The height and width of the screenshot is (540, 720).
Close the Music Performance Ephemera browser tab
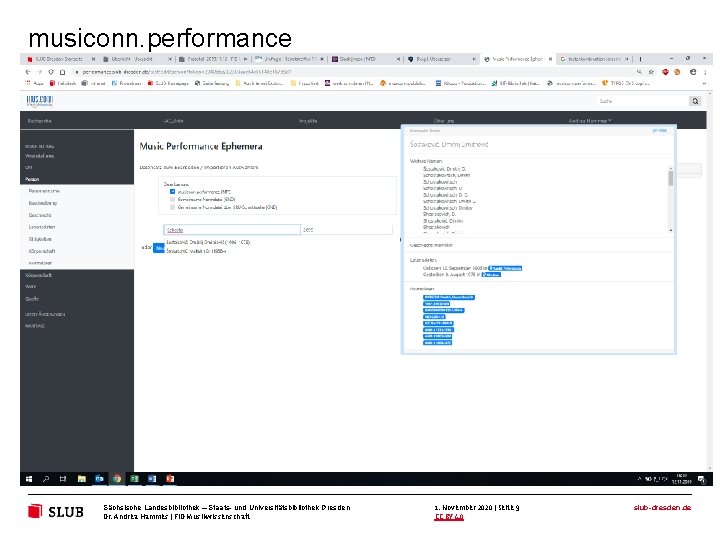pos(550,59)
